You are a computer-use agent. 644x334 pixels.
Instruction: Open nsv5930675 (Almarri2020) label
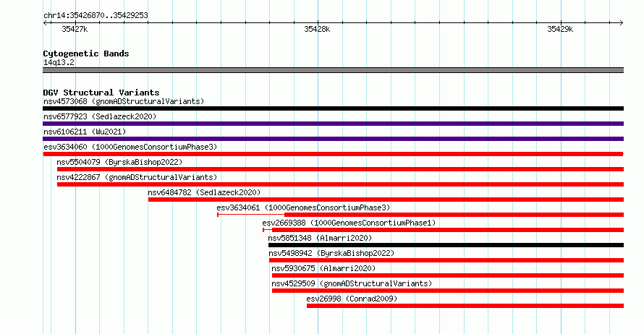323,268
